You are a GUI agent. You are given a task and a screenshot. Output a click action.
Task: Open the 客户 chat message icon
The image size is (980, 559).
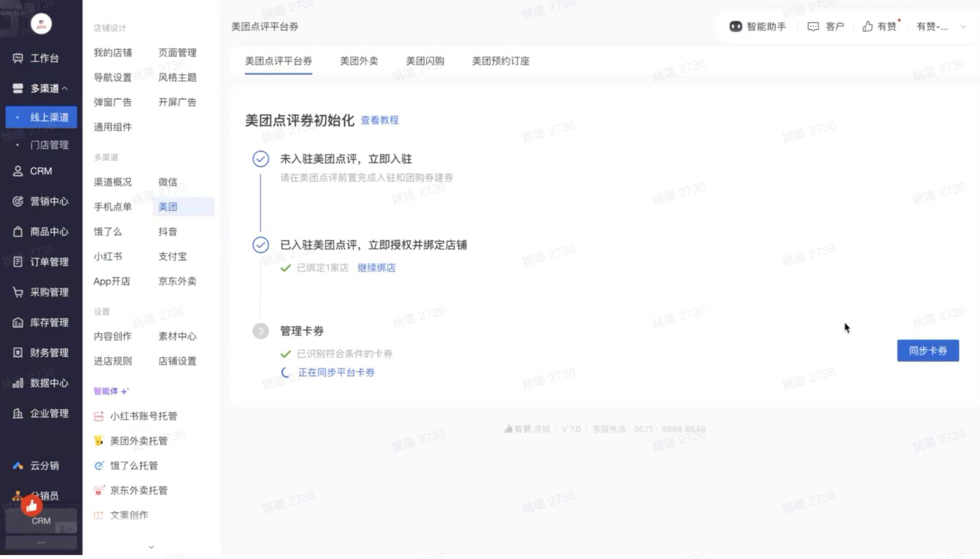(x=813, y=27)
